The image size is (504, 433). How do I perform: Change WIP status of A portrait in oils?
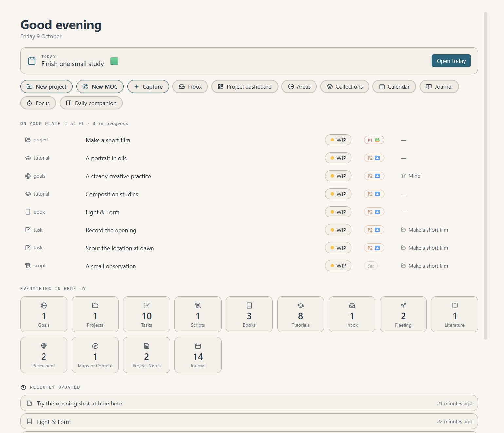(338, 158)
